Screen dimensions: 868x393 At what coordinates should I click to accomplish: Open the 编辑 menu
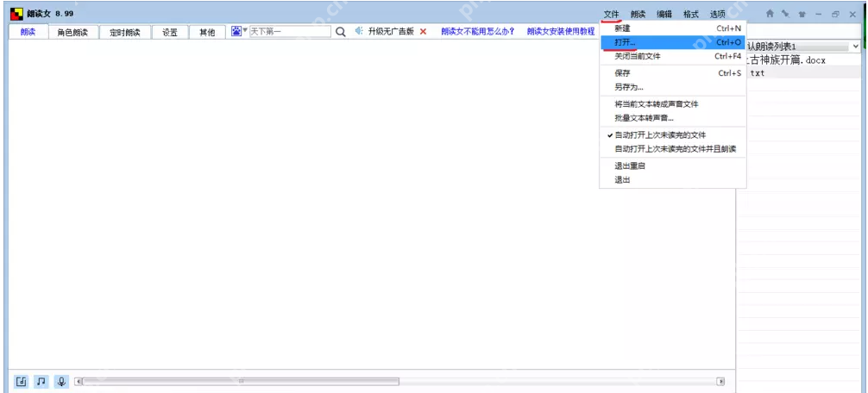pos(664,15)
